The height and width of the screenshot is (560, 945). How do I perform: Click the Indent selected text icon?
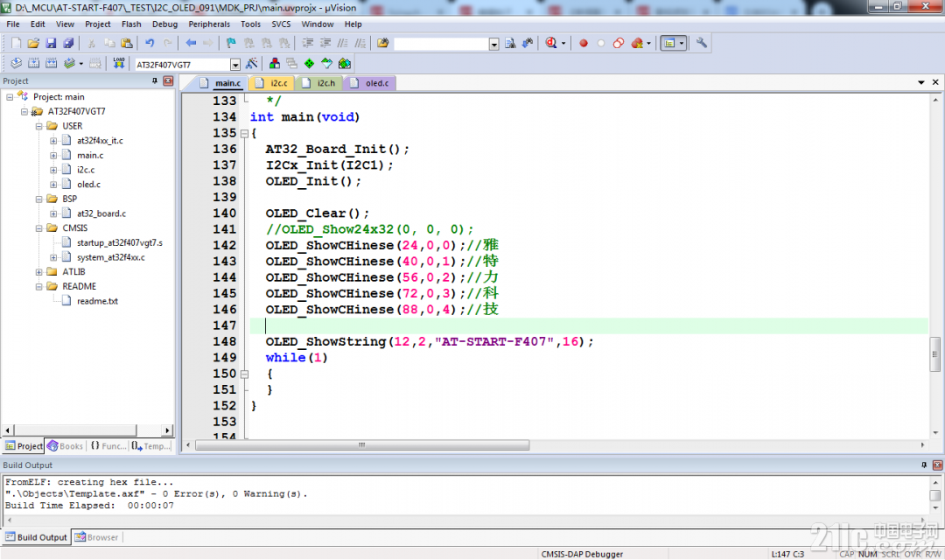[x=307, y=44]
